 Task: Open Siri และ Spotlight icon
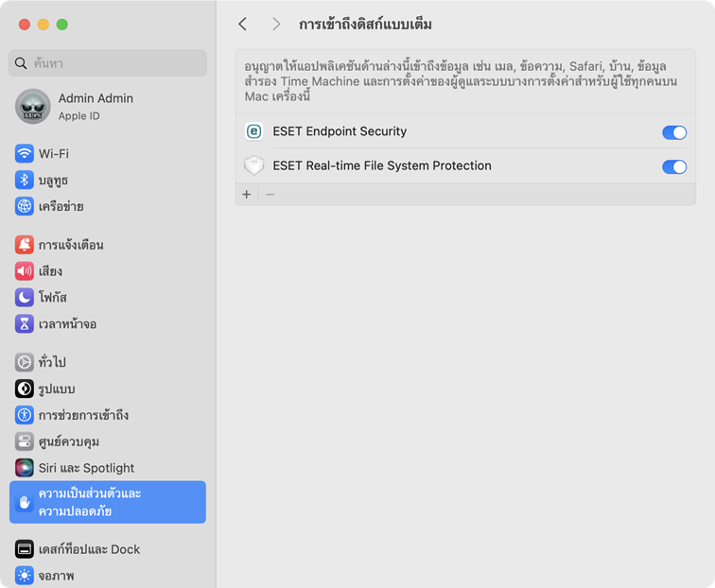coord(25,468)
